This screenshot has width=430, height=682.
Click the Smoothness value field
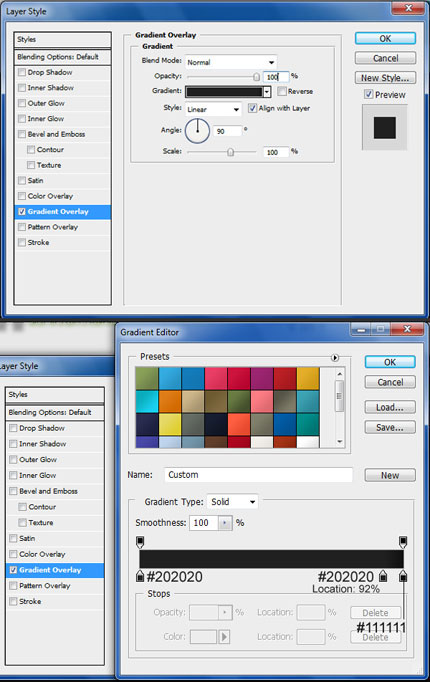[x=203, y=522]
